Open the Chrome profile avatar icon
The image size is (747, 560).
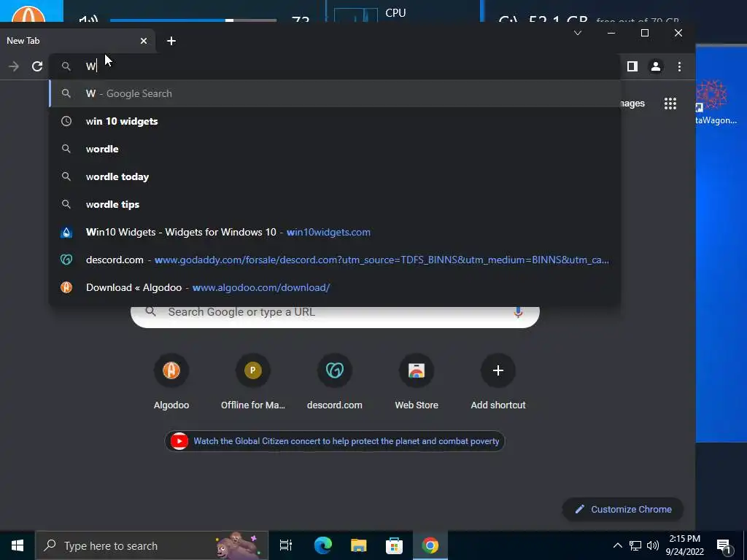(x=656, y=66)
